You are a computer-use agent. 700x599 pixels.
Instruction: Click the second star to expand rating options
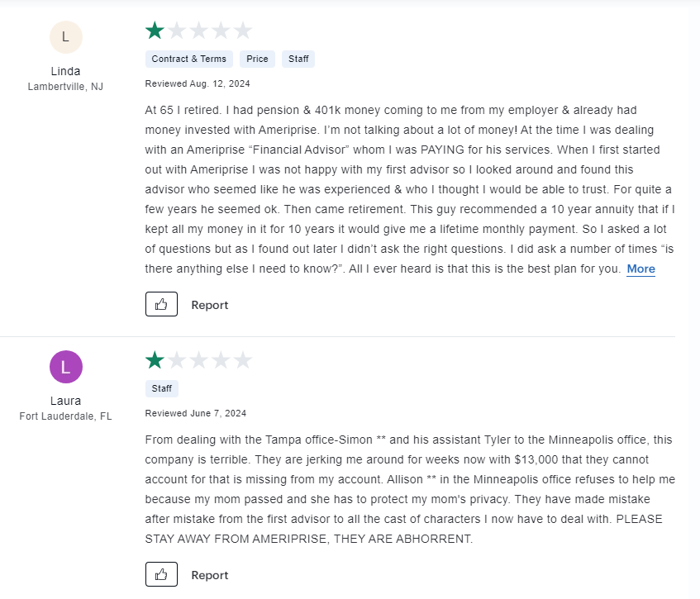coord(176,30)
